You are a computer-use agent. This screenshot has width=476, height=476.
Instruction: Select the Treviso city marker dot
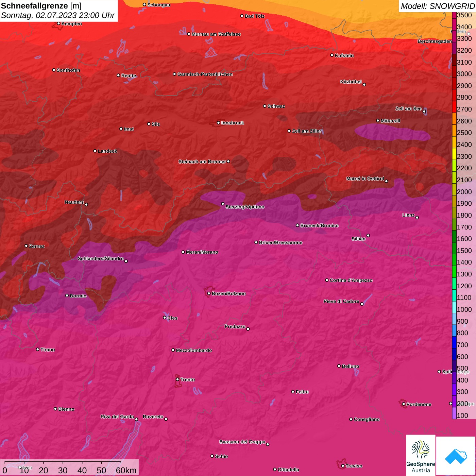point(343,466)
